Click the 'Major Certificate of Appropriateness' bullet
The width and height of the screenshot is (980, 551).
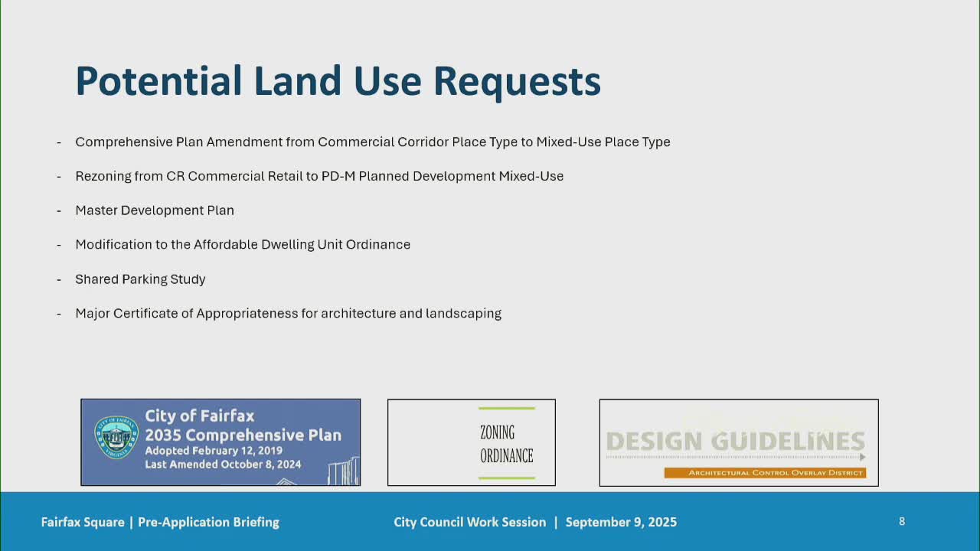pos(289,314)
